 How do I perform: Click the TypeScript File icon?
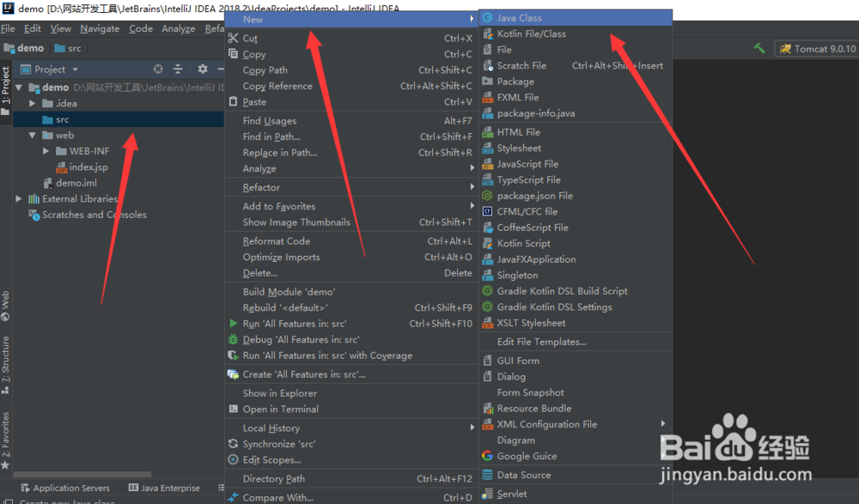coord(487,179)
